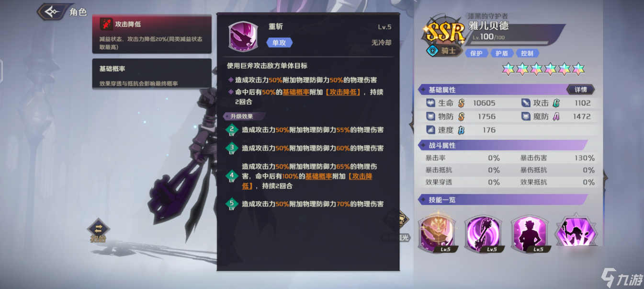Click the 基础概率 underlined link
The height and width of the screenshot is (289, 644).
pos(296,92)
